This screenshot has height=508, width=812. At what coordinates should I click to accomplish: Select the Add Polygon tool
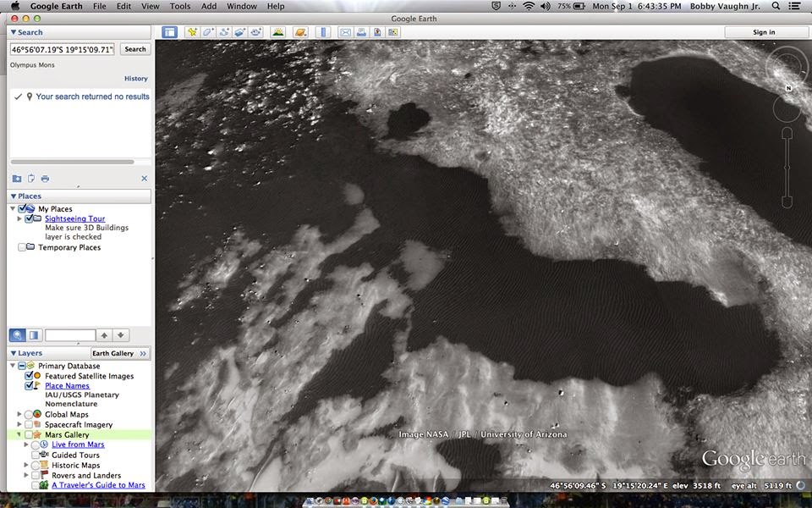coord(208,32)
